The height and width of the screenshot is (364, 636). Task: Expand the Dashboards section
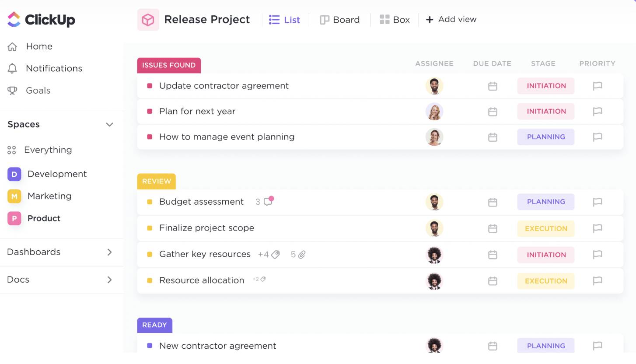click(109, 252)
